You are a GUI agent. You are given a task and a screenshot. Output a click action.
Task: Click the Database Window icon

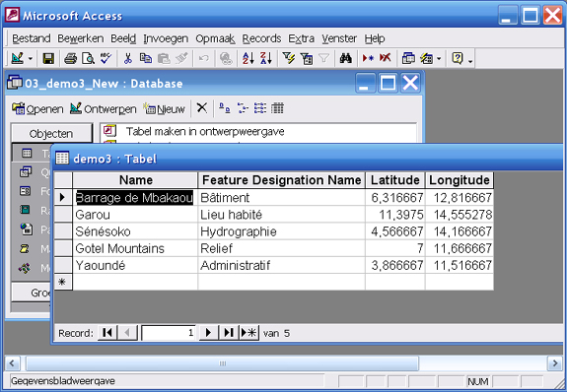tap(408, 58)
